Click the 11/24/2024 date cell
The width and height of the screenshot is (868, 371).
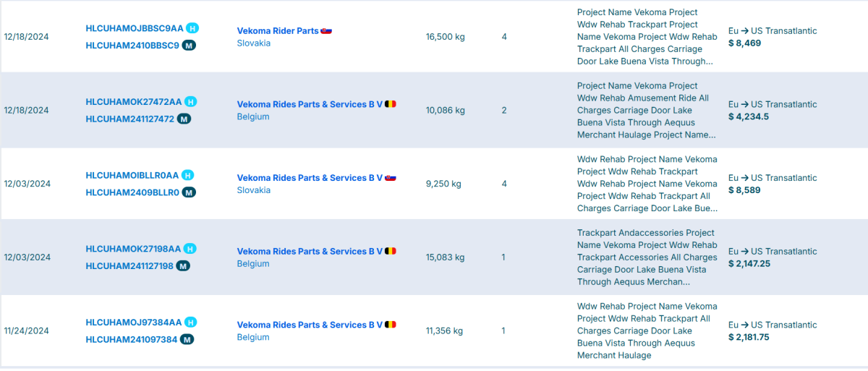click(x=26, y=331)
